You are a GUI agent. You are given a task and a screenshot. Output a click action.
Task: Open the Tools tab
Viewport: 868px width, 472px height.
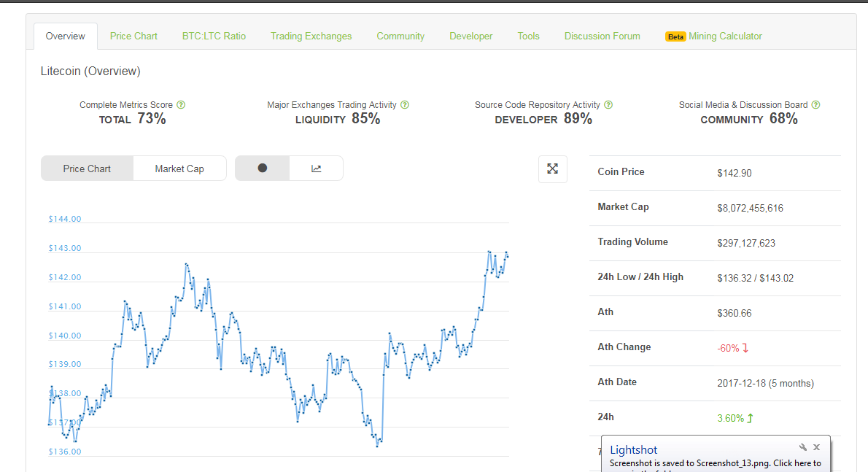(x=529, y=36)
